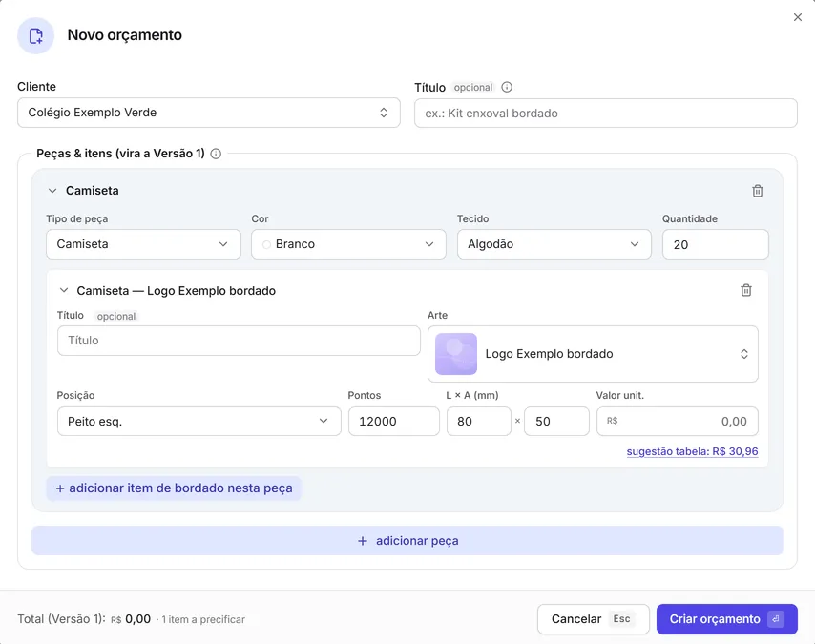Focus the height field showing 50
Screen dimensions: 815x644
(556, 421)
